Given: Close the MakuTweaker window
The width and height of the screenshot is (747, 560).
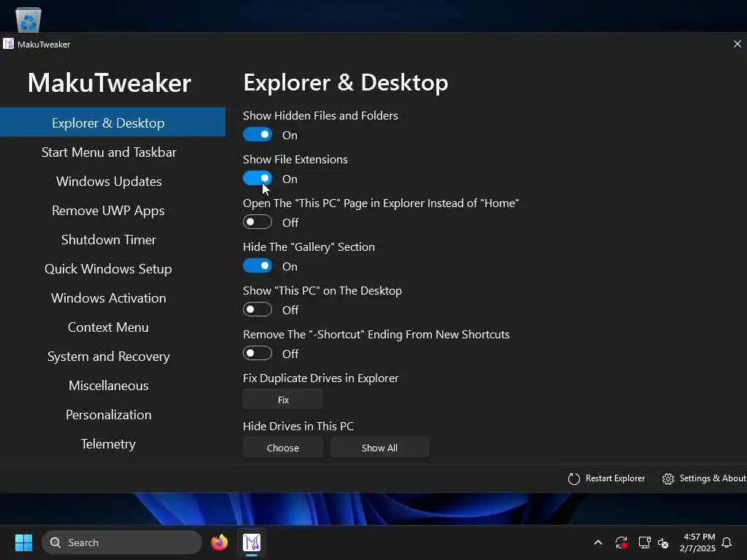Looking at the screenshot, I should point(737,44).
